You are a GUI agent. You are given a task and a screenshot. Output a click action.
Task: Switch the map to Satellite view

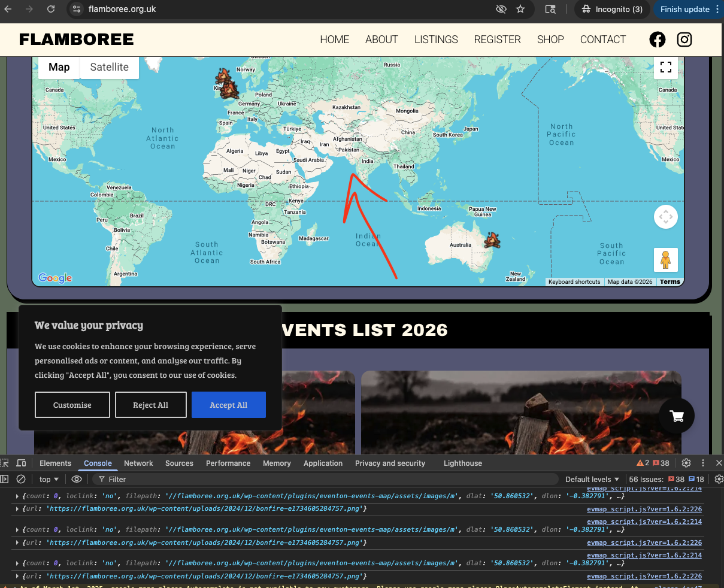[x=109, y=67]
